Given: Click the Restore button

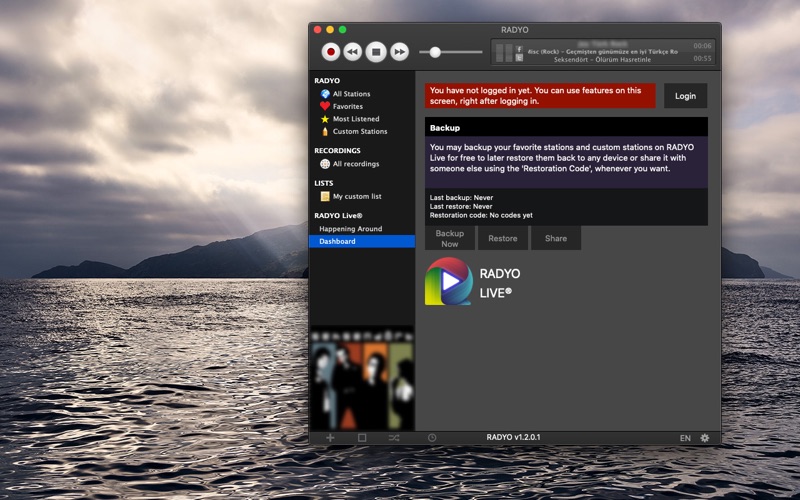Looking at the screenshot, I should (503, 238).
